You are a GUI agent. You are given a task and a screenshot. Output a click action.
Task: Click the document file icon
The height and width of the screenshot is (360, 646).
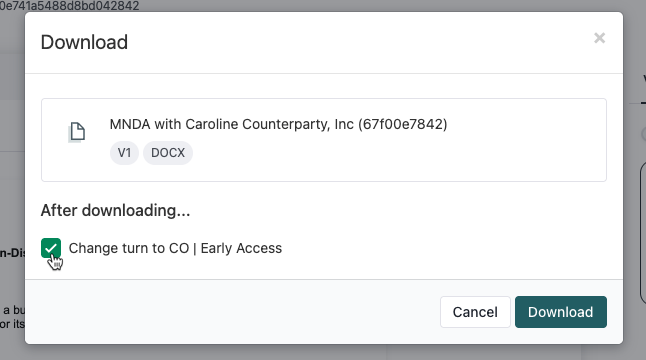(x=77, y=132)
